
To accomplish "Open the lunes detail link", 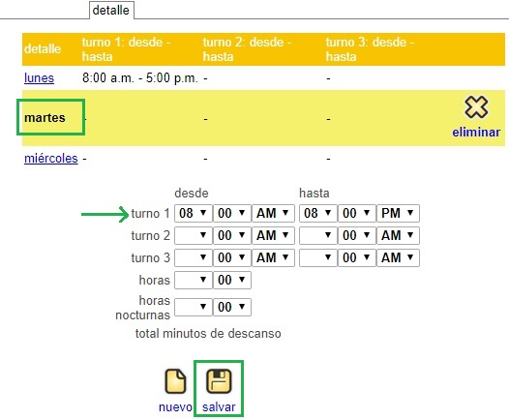I will click(39, 77).
